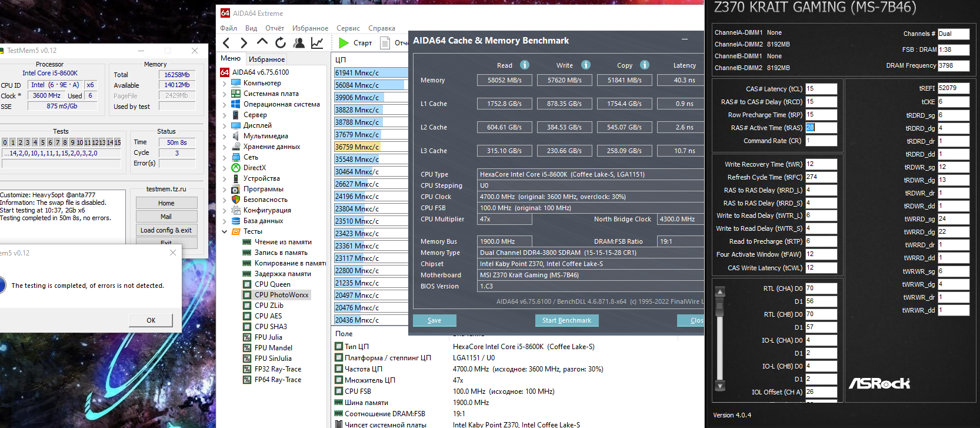
Task: Click the up-level arrow in AIDA64 toolbar
Action: pyautogui.click(x=262, y=42)
